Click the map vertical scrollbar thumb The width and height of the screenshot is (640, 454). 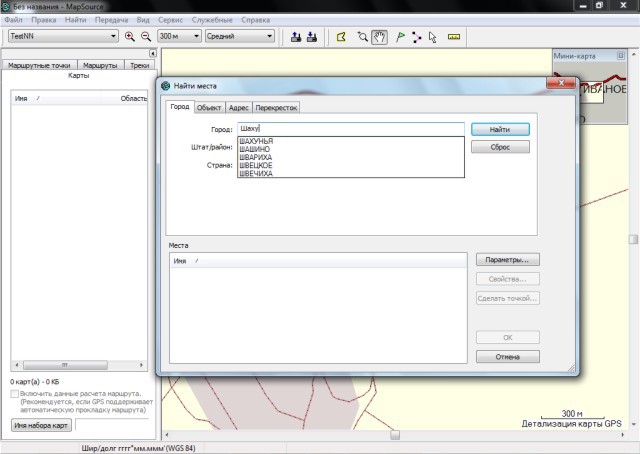tap(633, 239)
